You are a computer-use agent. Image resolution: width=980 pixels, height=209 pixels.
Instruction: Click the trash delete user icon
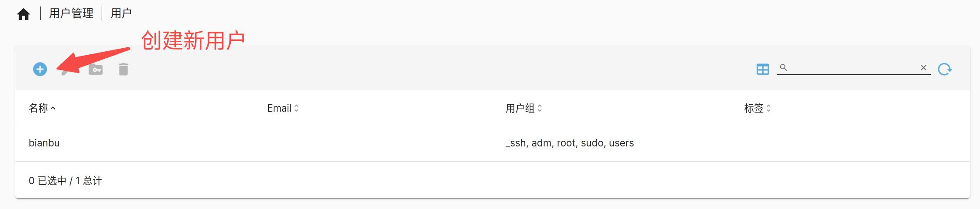click(x=123, y=69)
